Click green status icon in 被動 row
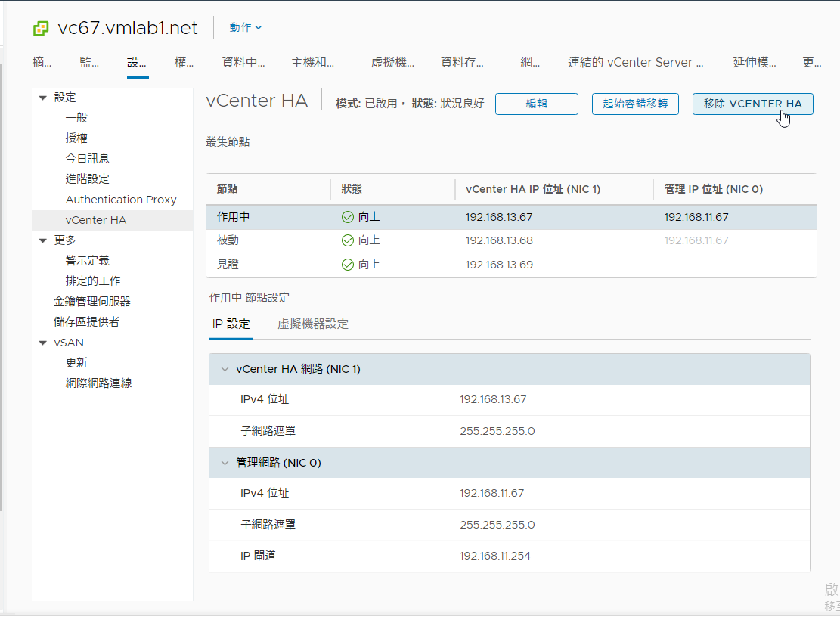Screen dimensions: 840x617 [348, 240]
